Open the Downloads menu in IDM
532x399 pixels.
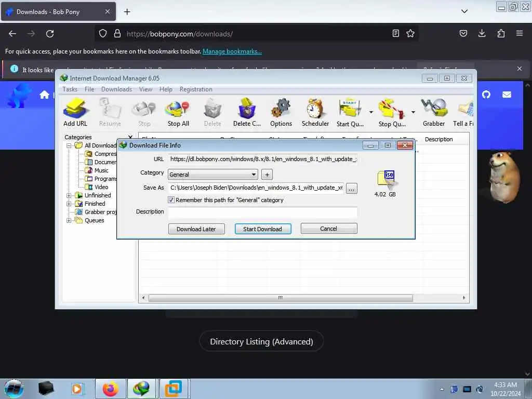(116, 89)
